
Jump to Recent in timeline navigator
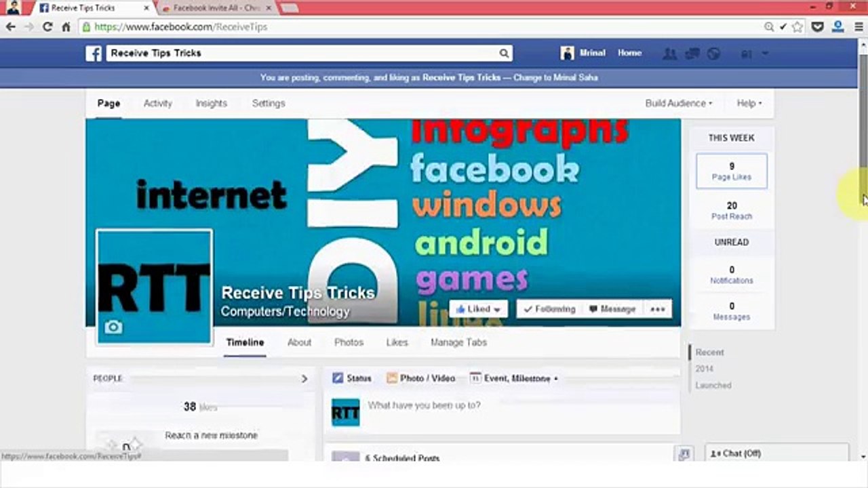(x=710, y=352)
